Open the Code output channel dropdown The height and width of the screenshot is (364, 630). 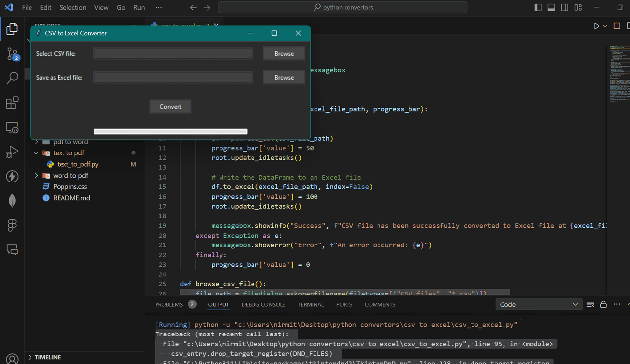[x=538, y=304]
